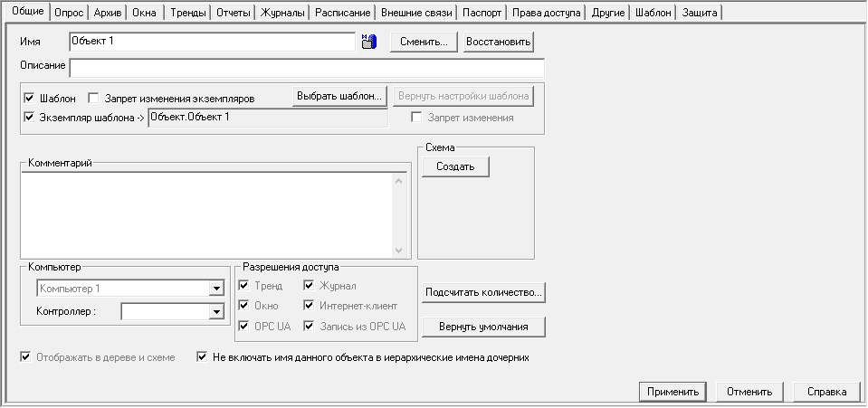Switch to Внешние связи tab
This screenshot has height=408, width=868.
[417, 12]
